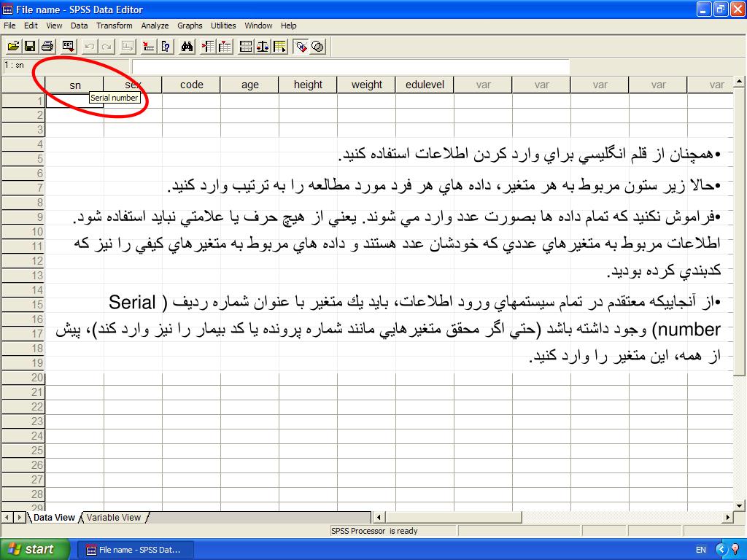Image resolution: width=747 pixels, height=560 pixels.
Task: Click the Insert Variable icon
Action: point(225,46)
